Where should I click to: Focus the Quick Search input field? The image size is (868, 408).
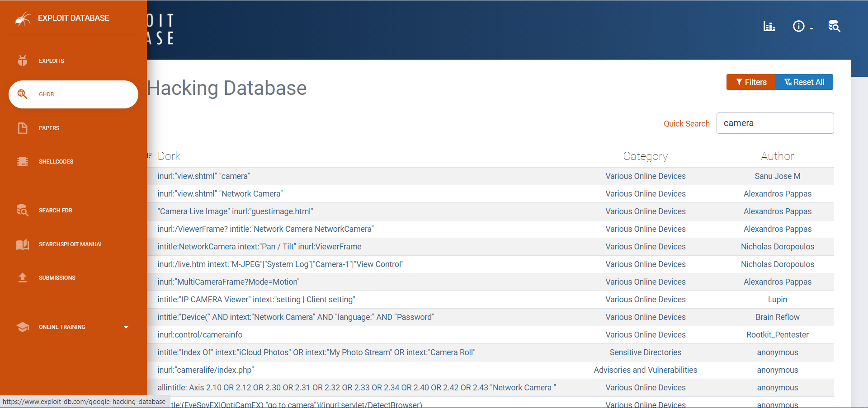(x=775, y=123)
